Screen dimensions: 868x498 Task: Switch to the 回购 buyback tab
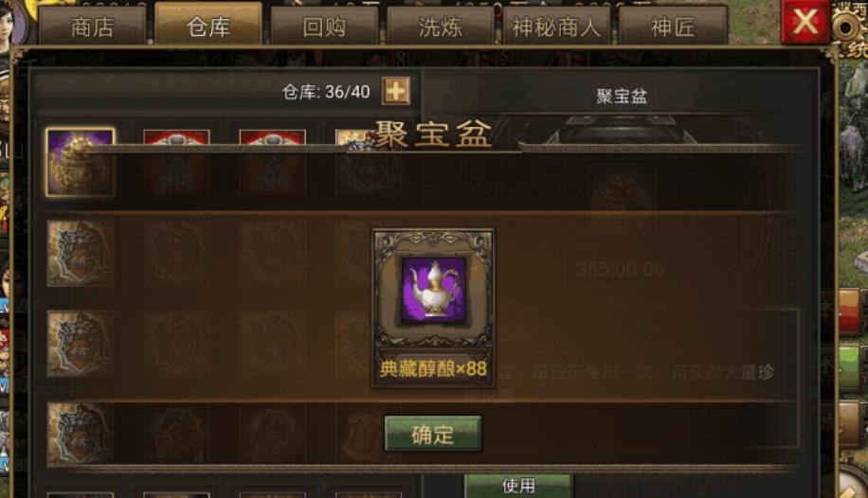point(324,26)
